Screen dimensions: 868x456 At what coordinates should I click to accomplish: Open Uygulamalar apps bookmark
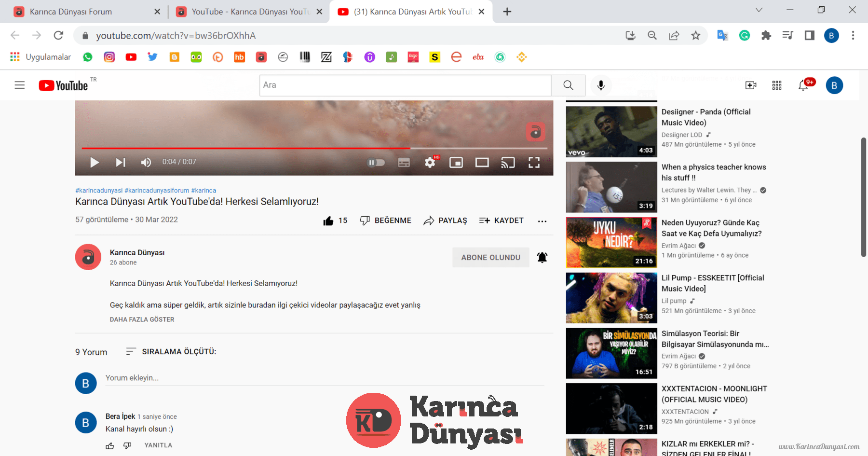pos(41,57)
